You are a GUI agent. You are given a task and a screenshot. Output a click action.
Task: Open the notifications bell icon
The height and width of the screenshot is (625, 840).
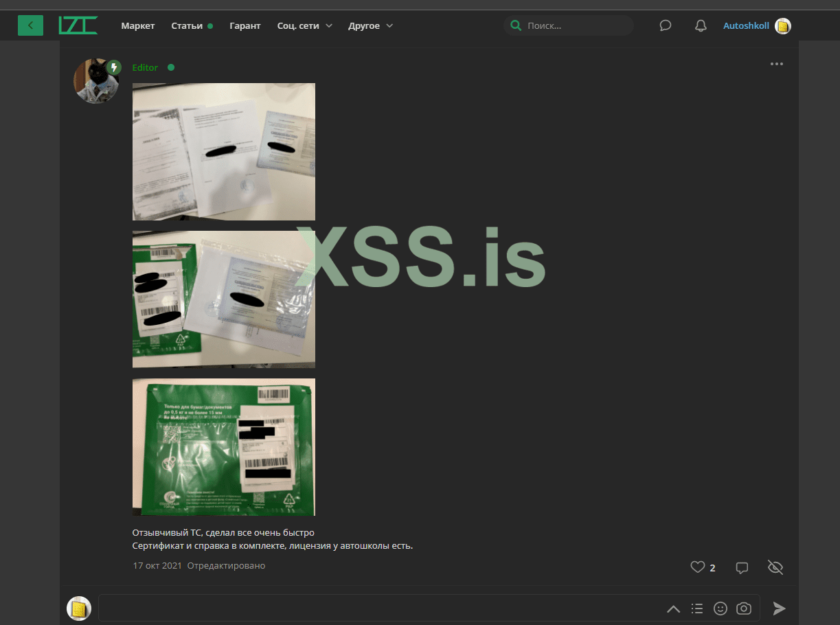pyautogui.click(x=701, y=26)
